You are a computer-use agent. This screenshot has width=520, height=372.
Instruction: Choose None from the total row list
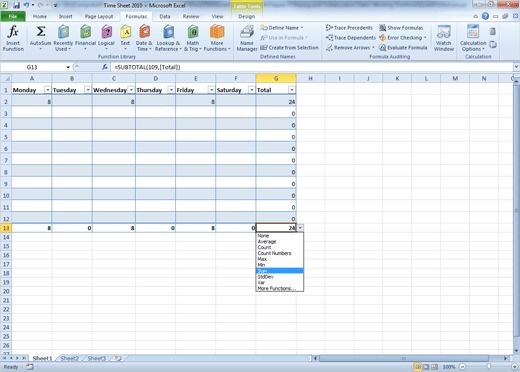279,236
